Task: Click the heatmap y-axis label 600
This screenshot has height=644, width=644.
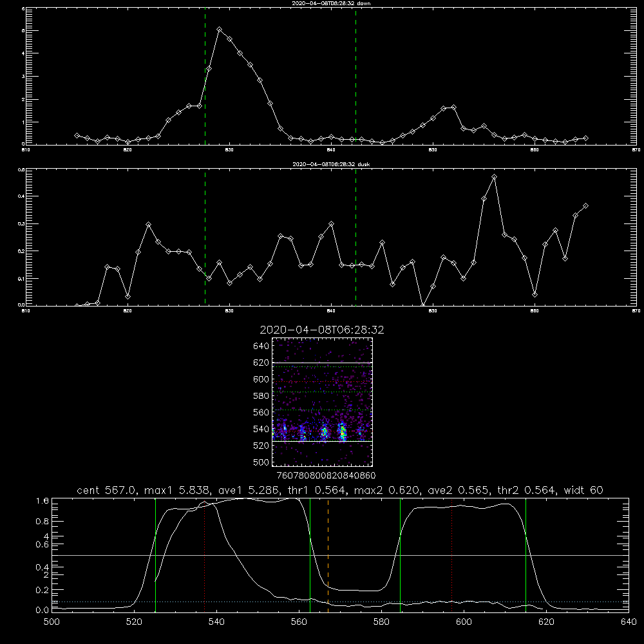Action: pos(261,379)
